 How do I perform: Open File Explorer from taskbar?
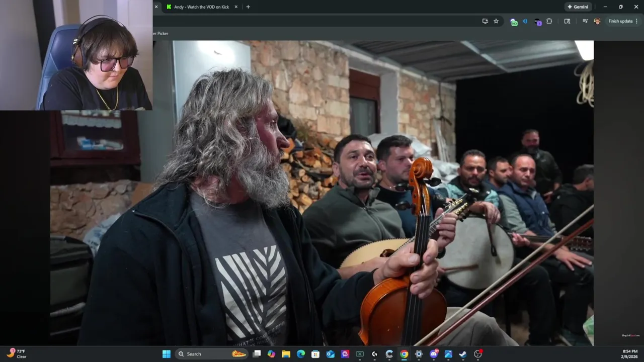[286, 354]
